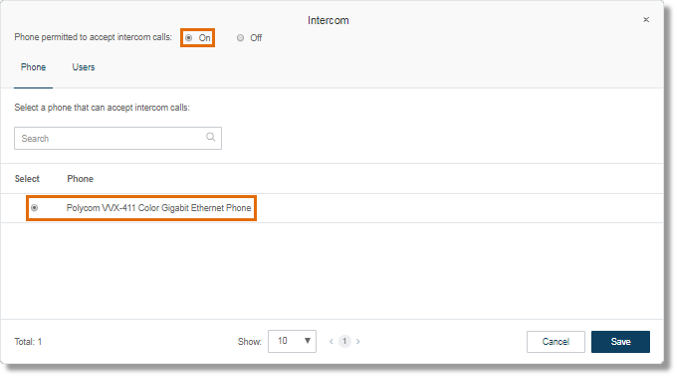Click the magnifier search icon
The height and width of the screenshot is (377, 677).
pyautogui.click(x=211, y=137)
